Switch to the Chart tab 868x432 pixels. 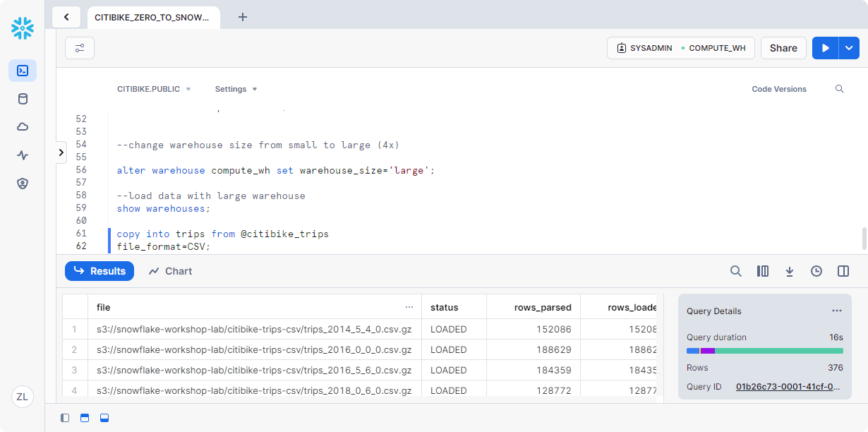170,271
